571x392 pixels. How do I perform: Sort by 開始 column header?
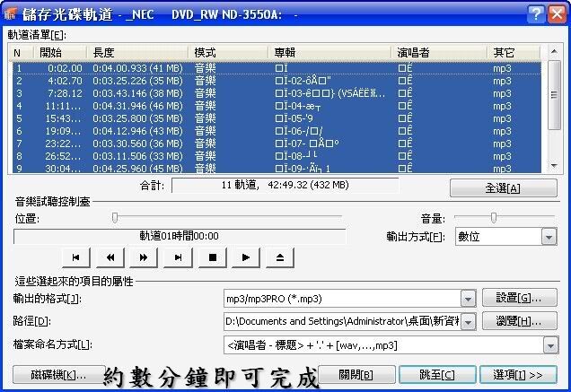tap(61, 53)
